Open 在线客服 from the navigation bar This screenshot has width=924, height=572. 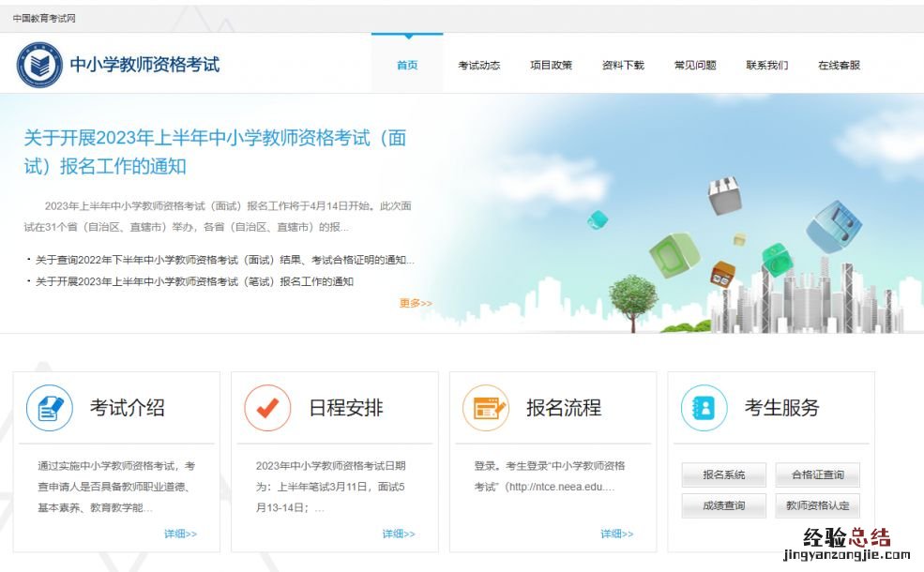840,65
